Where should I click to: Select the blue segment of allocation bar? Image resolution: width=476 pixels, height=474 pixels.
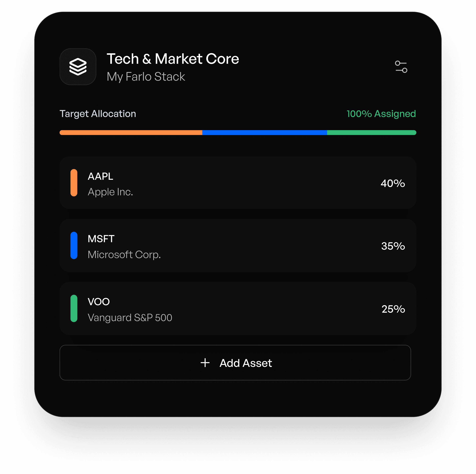[x=265, y=133]
